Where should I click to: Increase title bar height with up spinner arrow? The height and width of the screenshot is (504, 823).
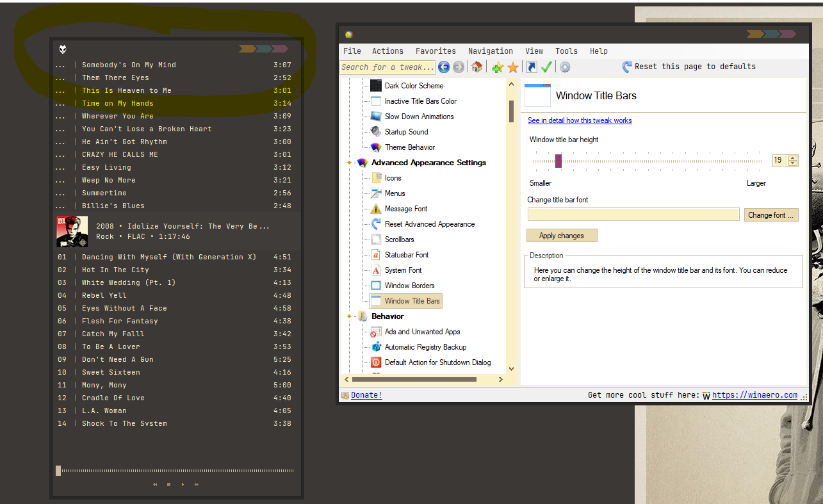click(x=793, y=158)
